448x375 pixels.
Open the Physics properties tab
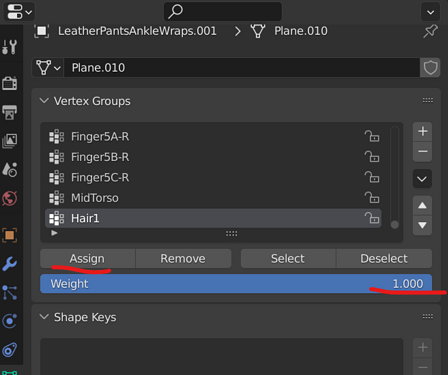[x=10, y=321]
